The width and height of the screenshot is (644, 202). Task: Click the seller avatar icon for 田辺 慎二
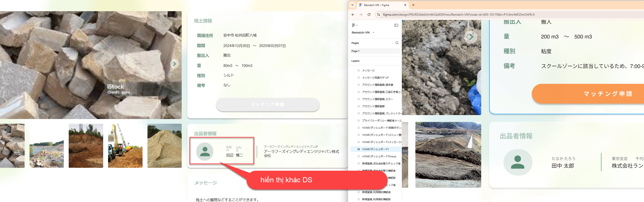[205, 151]
